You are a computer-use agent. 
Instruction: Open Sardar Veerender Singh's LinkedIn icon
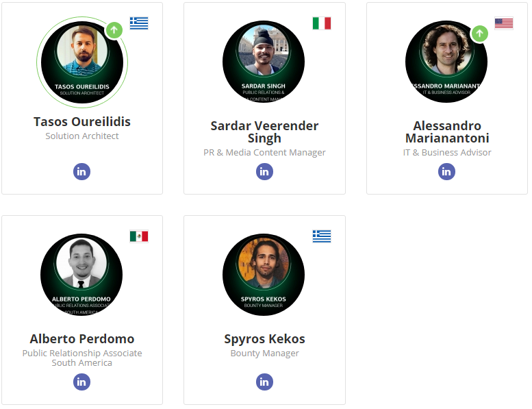[264, 172]
